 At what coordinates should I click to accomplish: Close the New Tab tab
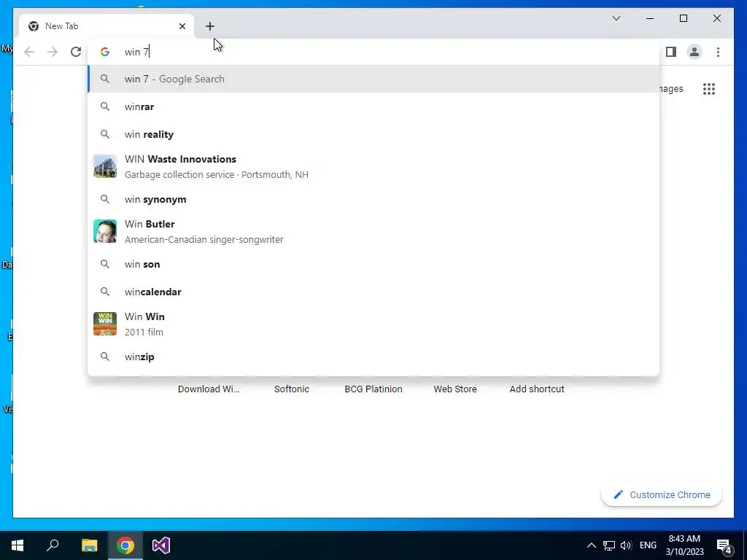click(x=182, y=26)
